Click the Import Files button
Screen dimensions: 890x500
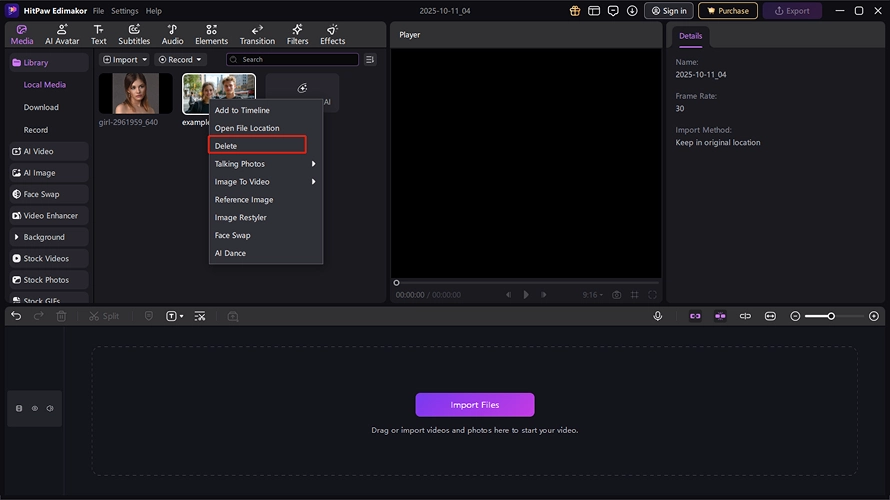[x=475, y=405]
